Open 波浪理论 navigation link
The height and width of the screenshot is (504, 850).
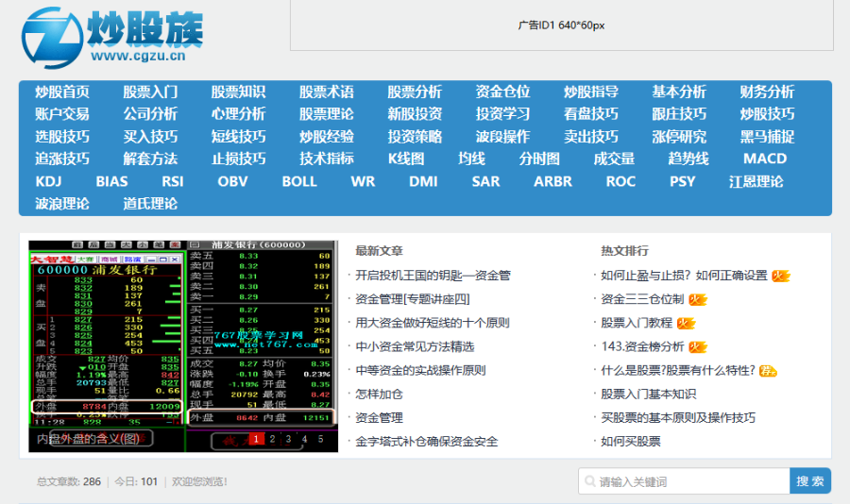(62, 204)
